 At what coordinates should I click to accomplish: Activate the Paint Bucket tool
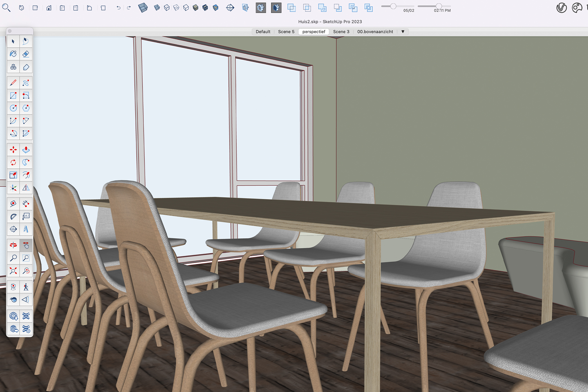click(x=13, y=54)
